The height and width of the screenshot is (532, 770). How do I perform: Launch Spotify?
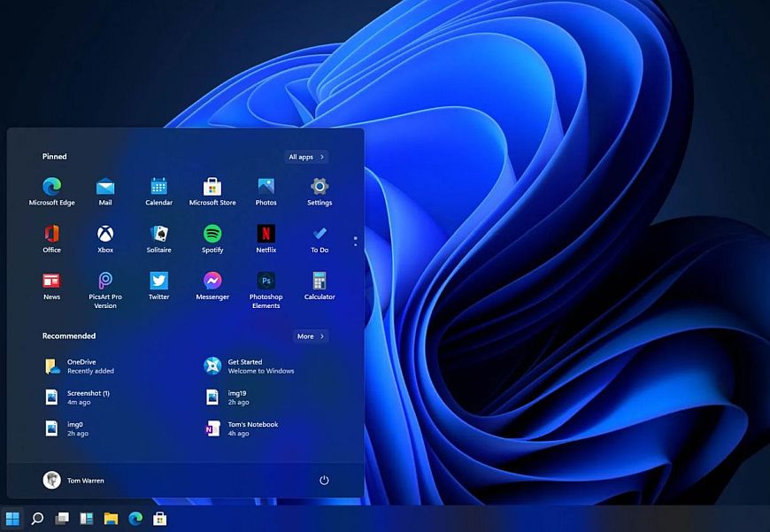(212, 239)
